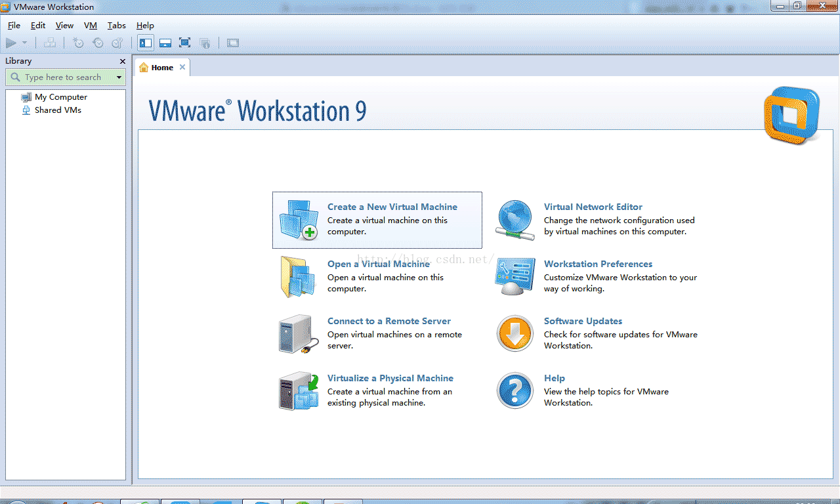Open the Help menu
Image resolution: width=840 pixels, height=504 pixels.
click(145, 26)
